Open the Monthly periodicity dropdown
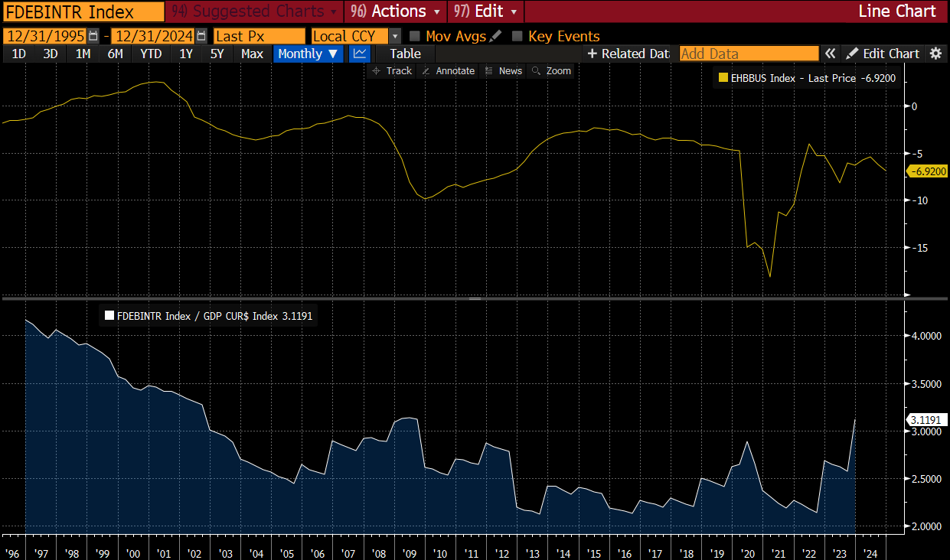Image resolution: width=950 pixels, height=560 pixels. [x=309, y=54]
